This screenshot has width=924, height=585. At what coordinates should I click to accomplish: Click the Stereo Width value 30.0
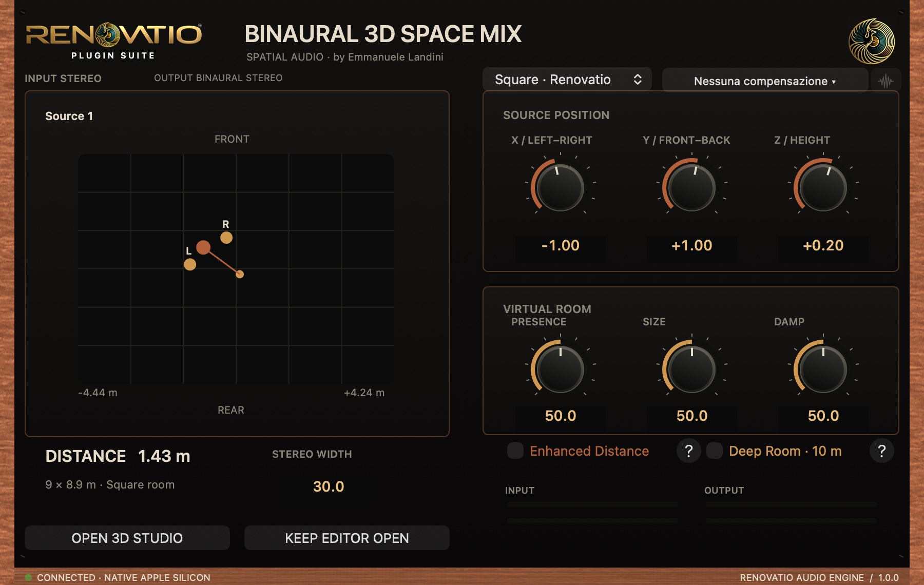pyautogui.click(x=329, y=486)
